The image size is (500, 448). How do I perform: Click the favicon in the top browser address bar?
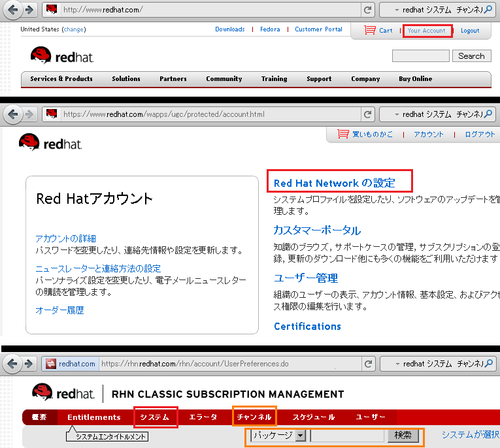point(52,10)
